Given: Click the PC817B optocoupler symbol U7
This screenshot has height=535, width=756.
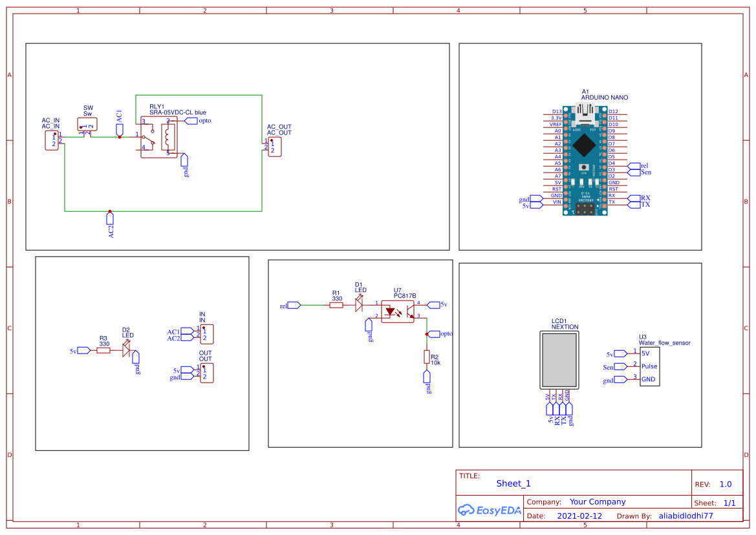Looking at the screenshot, I should tap(398, 310).
